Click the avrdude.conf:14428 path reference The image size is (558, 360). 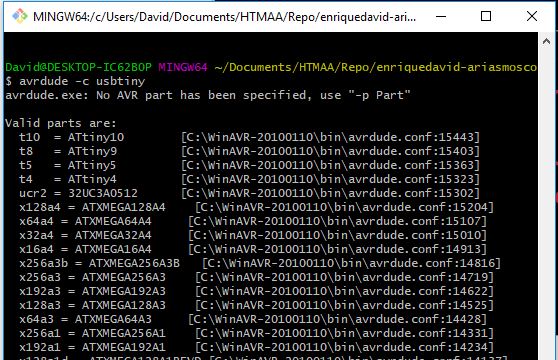coord(337,319)
